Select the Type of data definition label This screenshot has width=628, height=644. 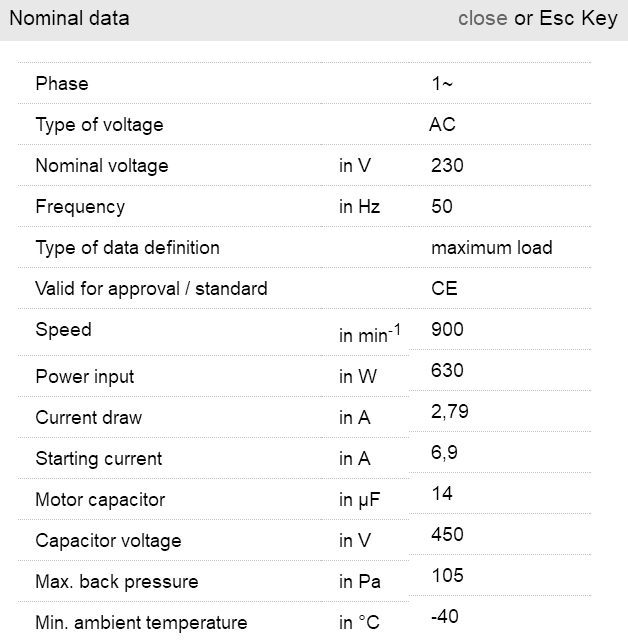tap(127, 248)
